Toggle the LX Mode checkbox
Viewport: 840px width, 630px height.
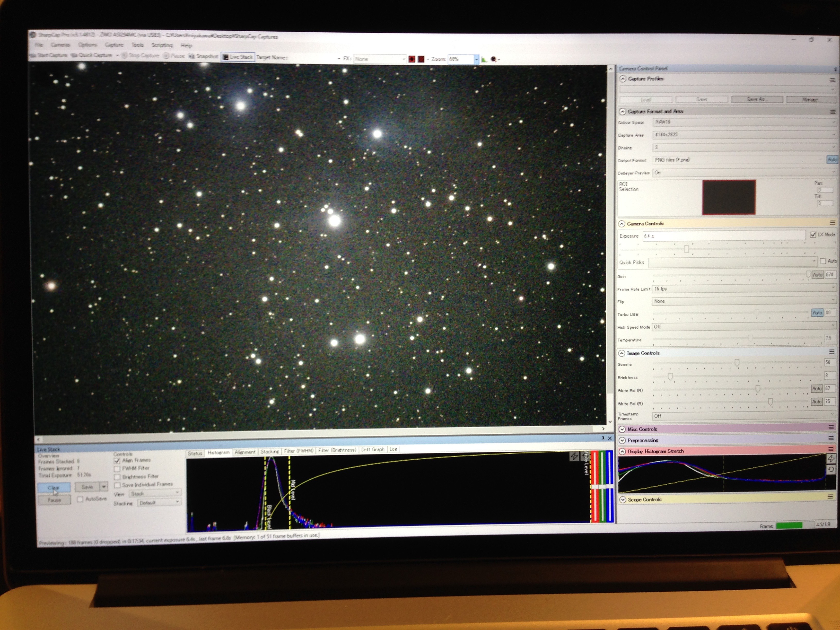tap(813, 235)
